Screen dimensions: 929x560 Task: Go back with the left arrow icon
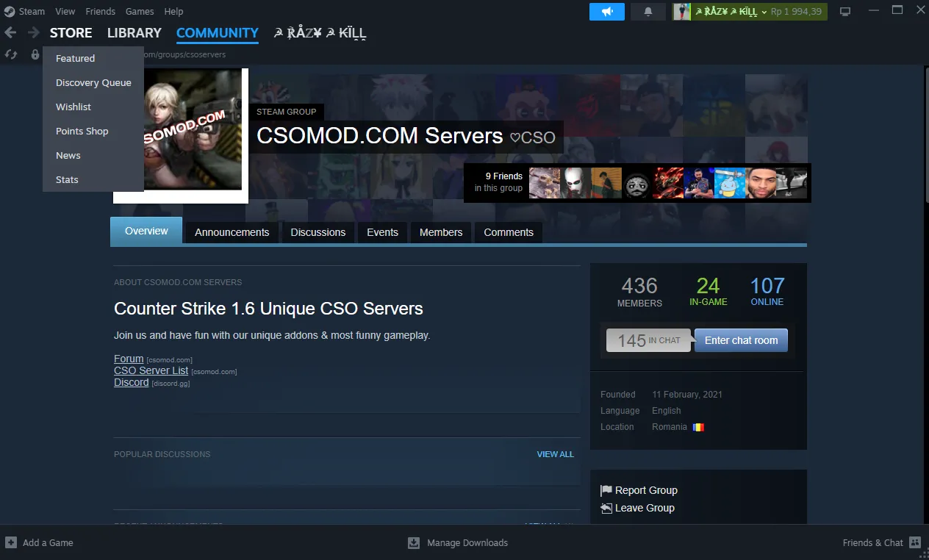pyautogui.click(x=10, y=32)
